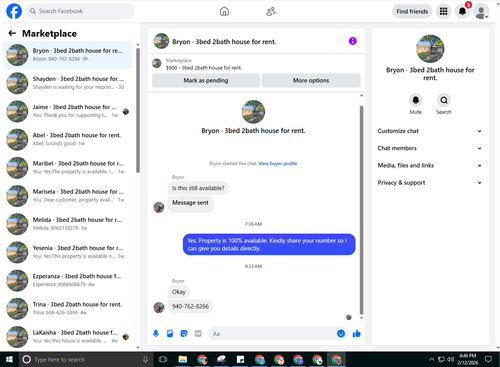This screenshot has width=500, height=367.
Task: Open Yesenia's conversation in chat list
Action: 68,252
